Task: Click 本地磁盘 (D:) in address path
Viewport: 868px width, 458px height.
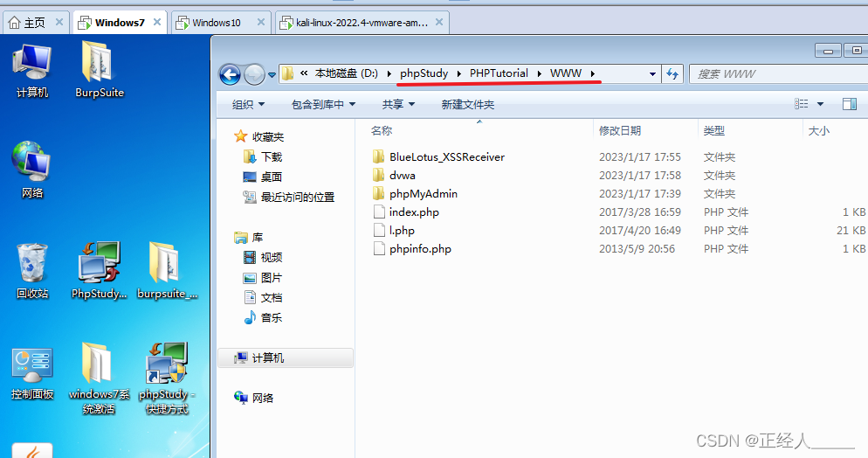Action: (347, 73)
